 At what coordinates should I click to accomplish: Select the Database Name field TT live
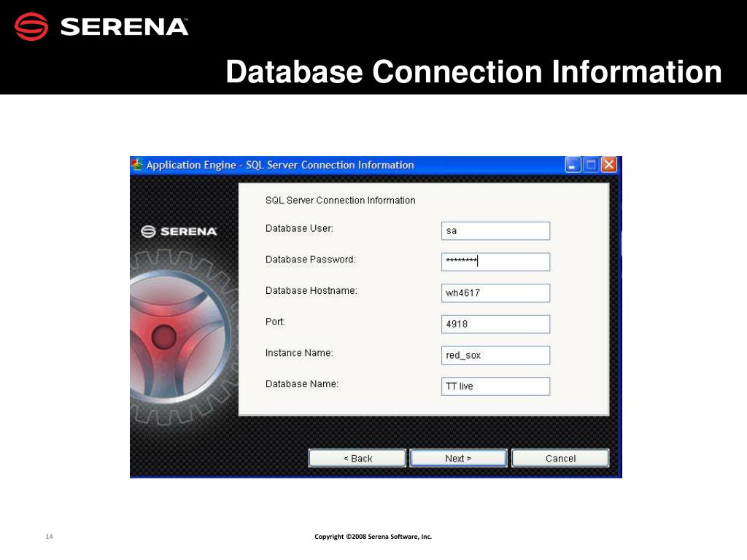tap(495, 386)
